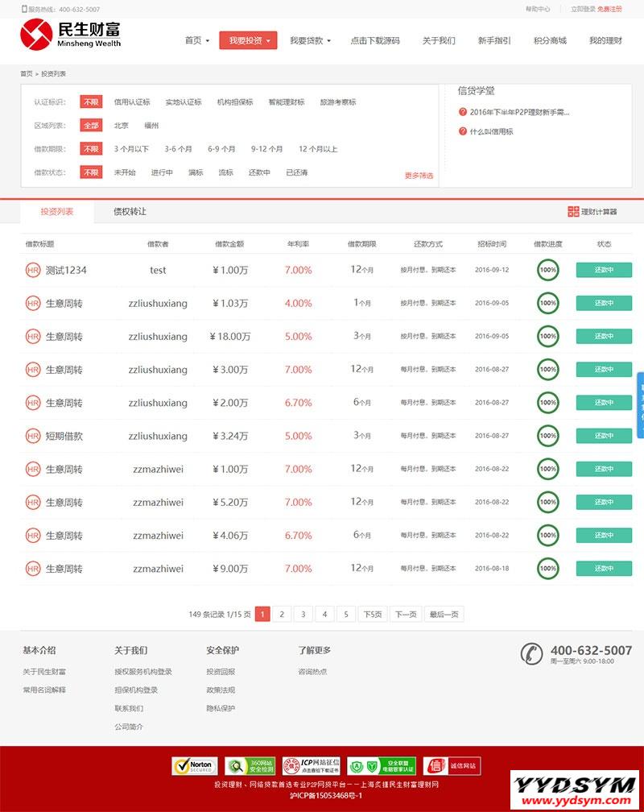644x812 pixels.
Task: Switch to the 债权转让 tab
Action: pyautogui.click(x=130, y=212)
